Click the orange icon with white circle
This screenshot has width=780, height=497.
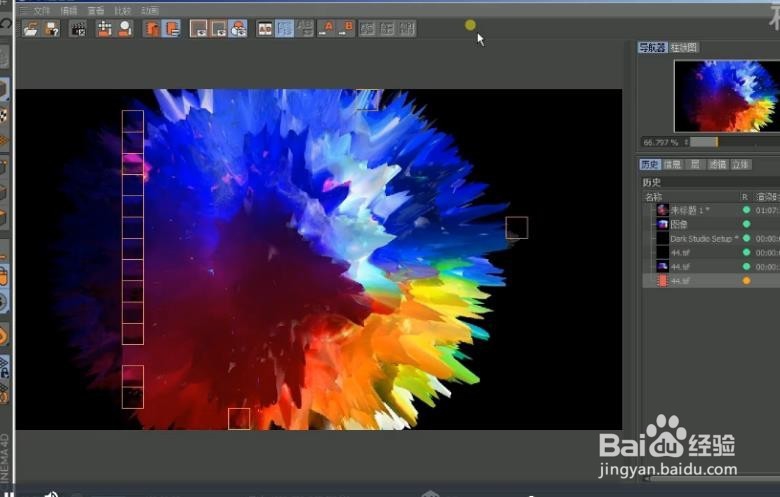coord(125,29)
